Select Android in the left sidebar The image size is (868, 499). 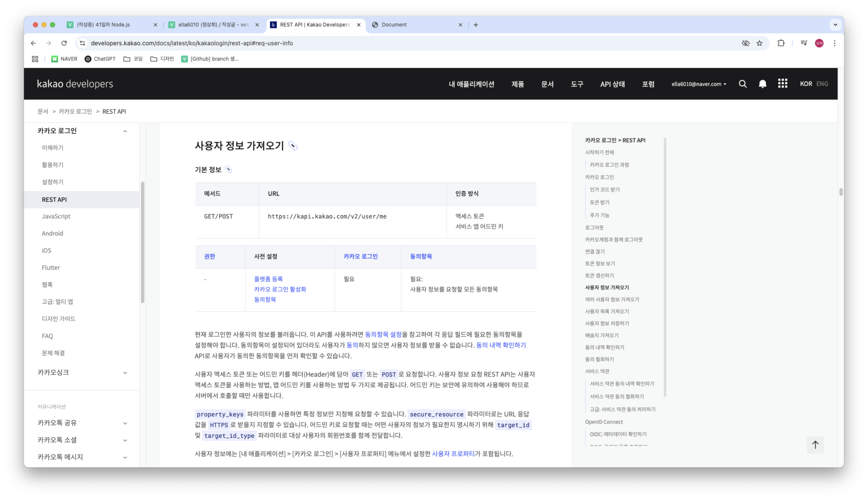coord(52,233)
